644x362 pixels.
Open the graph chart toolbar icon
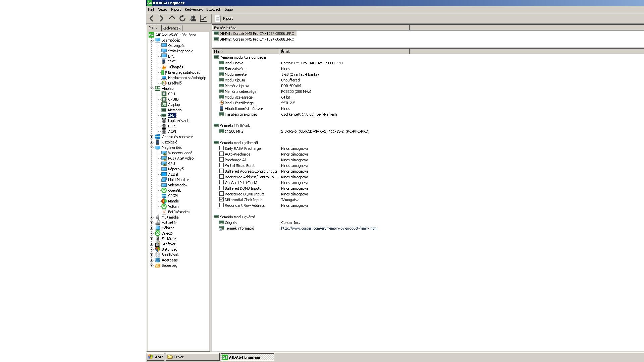(x=203, y=18)
